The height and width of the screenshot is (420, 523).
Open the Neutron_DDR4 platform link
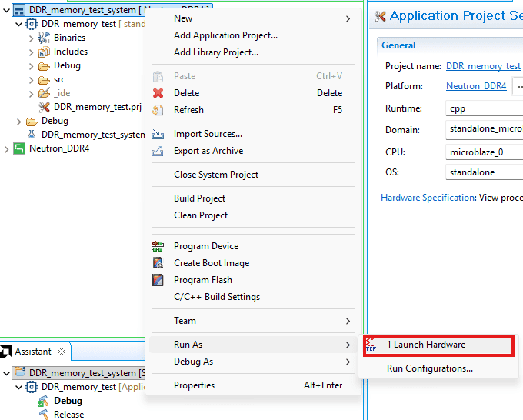[476, 86]
